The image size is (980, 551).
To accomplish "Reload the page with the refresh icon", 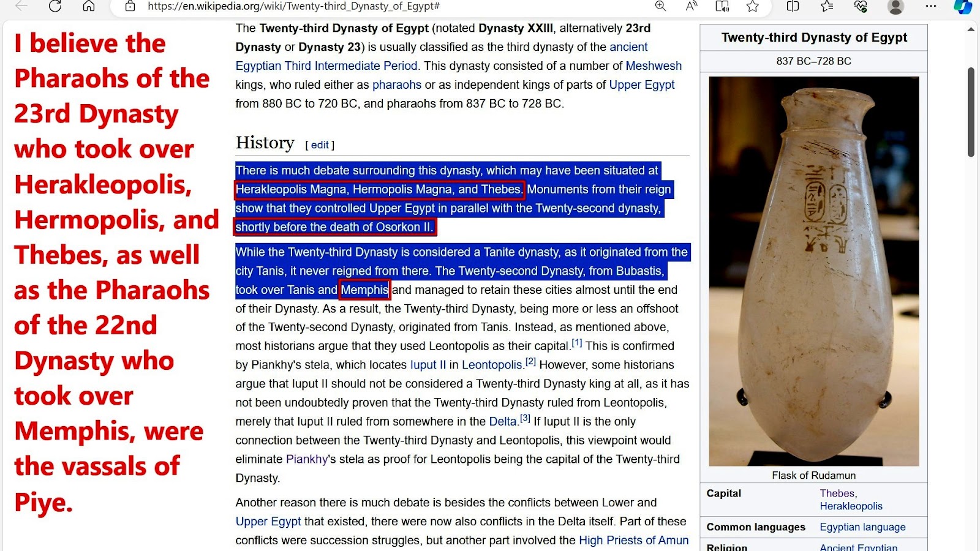I will click(x=55, y=6).
